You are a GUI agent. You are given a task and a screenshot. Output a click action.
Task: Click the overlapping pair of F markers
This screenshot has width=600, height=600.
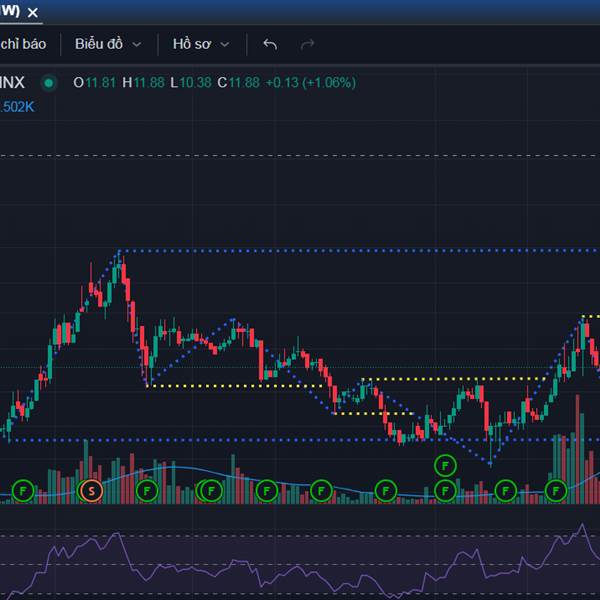(x=210, y=490)
